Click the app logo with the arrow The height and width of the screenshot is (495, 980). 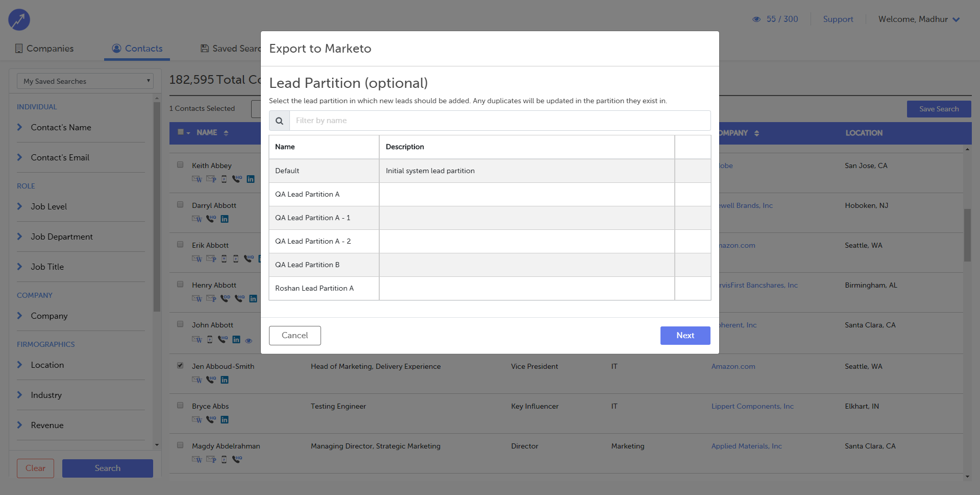coord(19,20)
